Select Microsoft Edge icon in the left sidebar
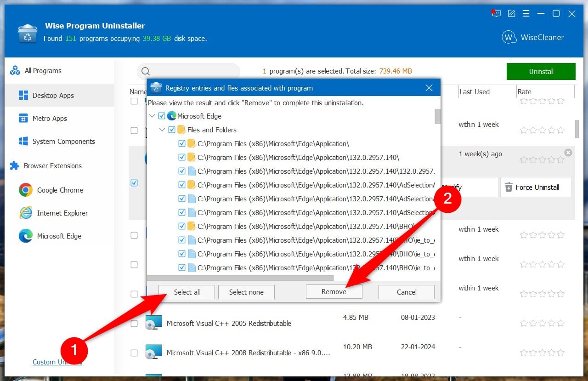 pos(25,236)
